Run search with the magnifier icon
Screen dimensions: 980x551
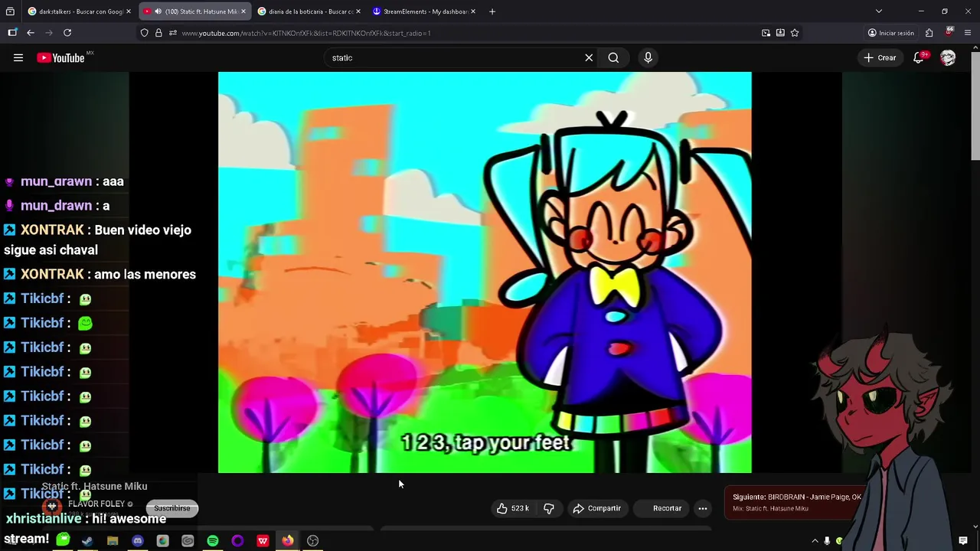(x=613, y=57)
